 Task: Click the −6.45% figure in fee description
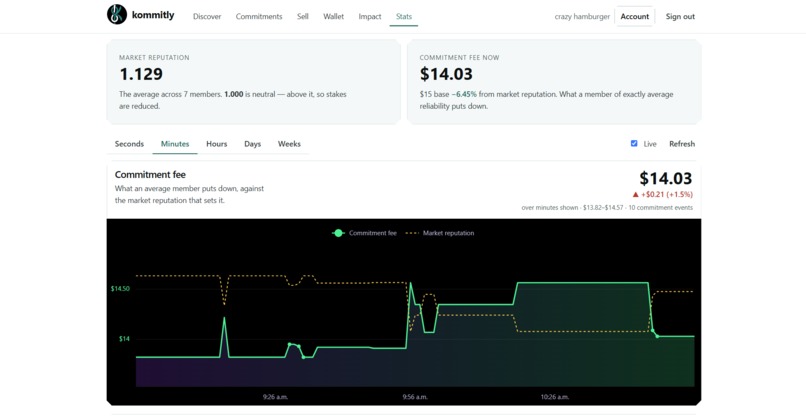[464, 95]
